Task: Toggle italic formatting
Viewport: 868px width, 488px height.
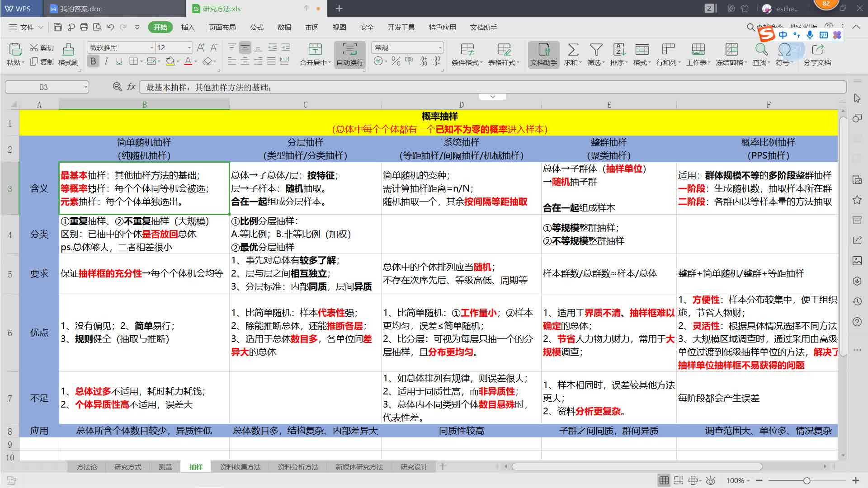Action: pyautogui.click(x=105, y=61)
